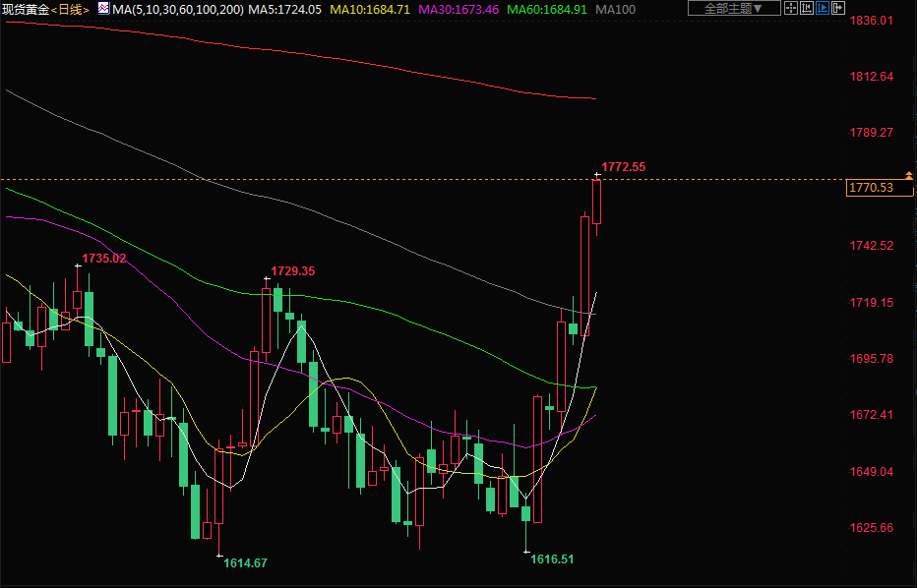917x588 pixels.
Task: Click the rightward arrow icon in toolbar
Action: [x=838, y=8]
